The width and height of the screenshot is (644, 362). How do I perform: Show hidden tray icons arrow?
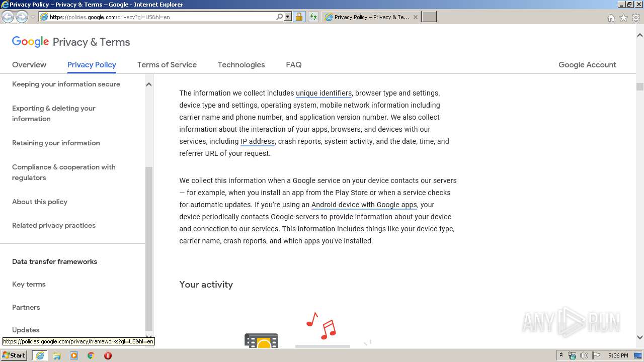point(561,355)
